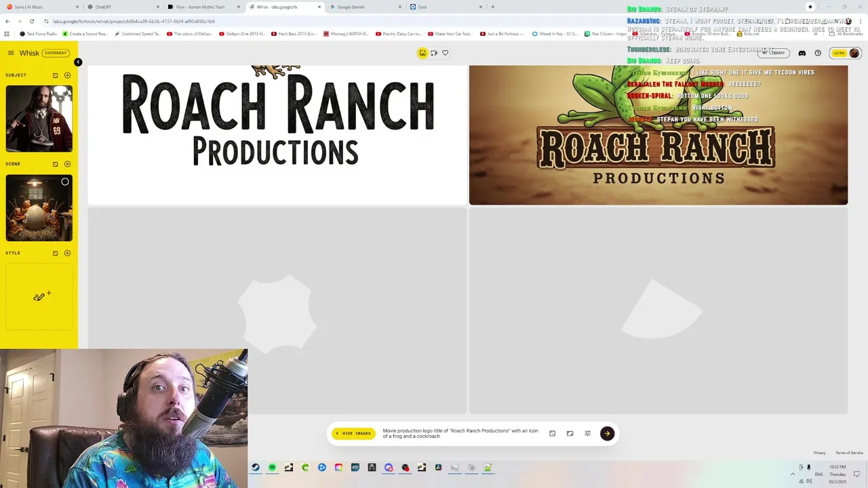Open the Mixmag WATCH bookmark
868x488 pixels.
347,34
